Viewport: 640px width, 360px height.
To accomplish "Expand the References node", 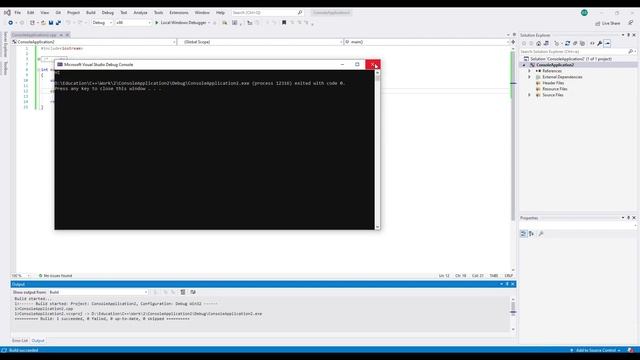I will (x=529, y=71).
